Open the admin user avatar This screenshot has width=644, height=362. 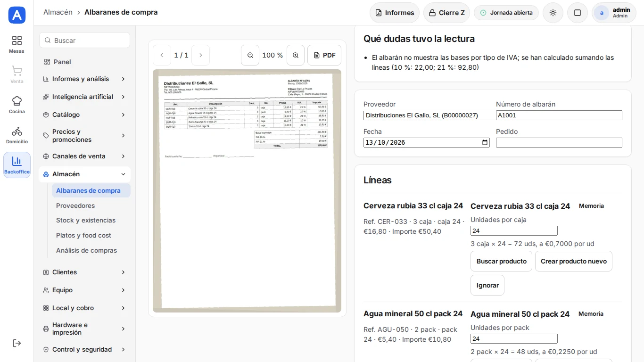602,13
